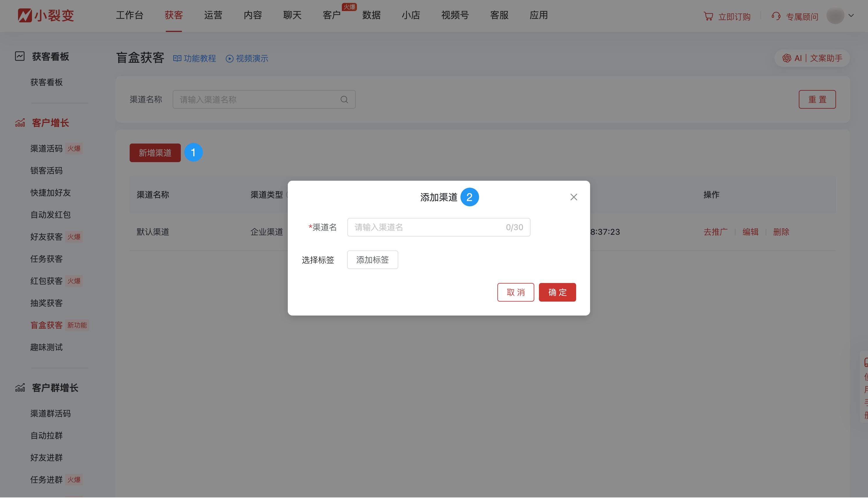Click the search magnifier in channel name field
The width and height of the screenshot is (868, 498).
(344, 99)
